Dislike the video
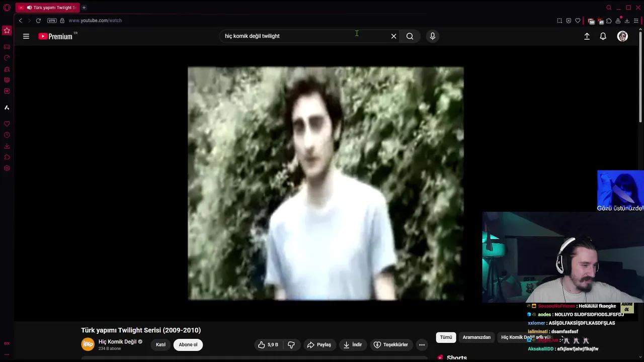The image size is (644, 362). pos(291,345)
